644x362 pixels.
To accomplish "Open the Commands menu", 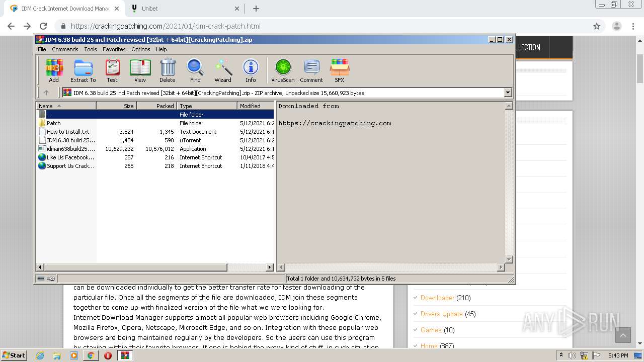I will pos(65,49).
